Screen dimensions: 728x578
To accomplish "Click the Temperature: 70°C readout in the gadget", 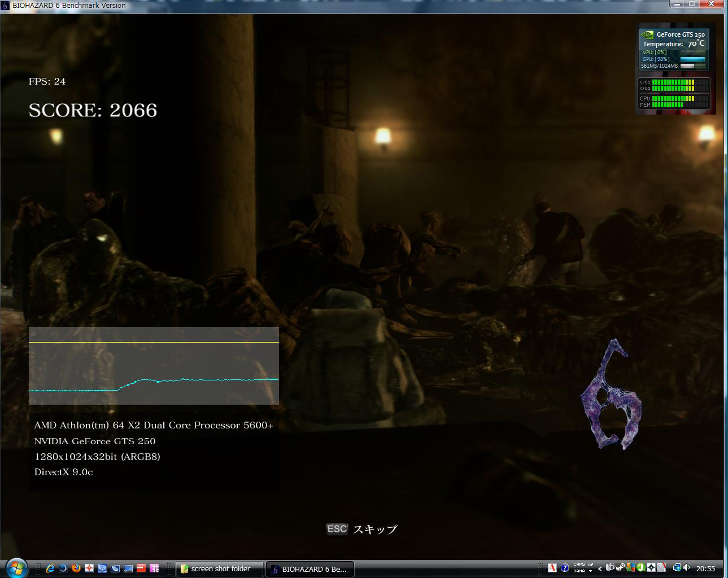I will 674,44.
